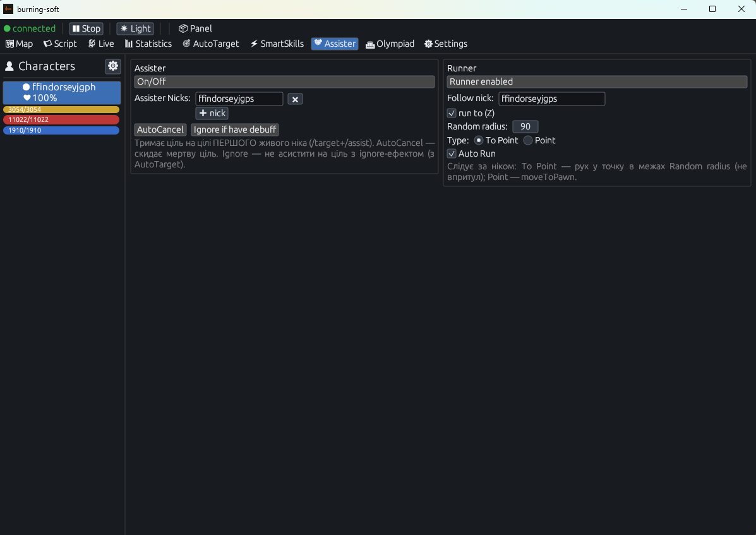The height and width of the screenshot is (535, 756).
Task: Switch to the Script tab
Action: click(x=60, y=44)
